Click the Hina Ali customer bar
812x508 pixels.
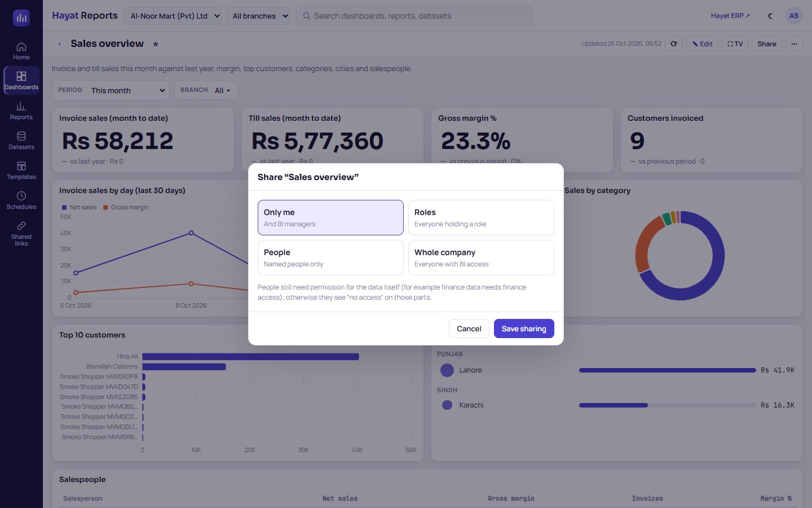tap(250, 356)
